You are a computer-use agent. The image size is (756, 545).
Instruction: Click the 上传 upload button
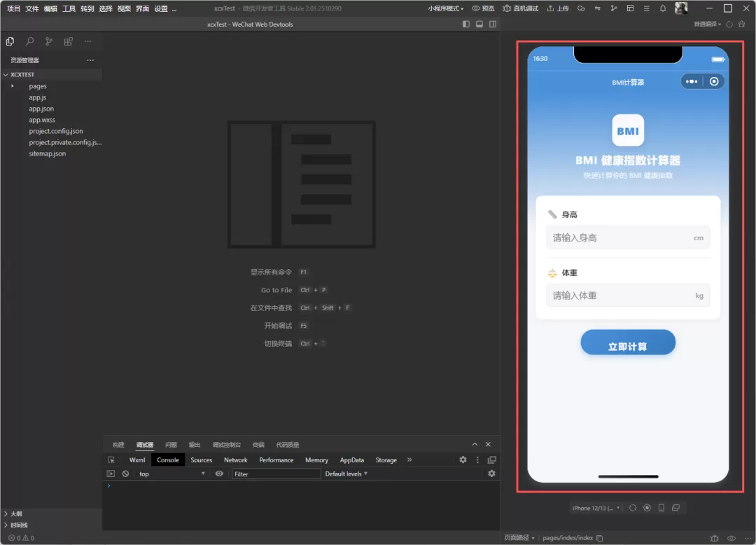pos(558,8)
